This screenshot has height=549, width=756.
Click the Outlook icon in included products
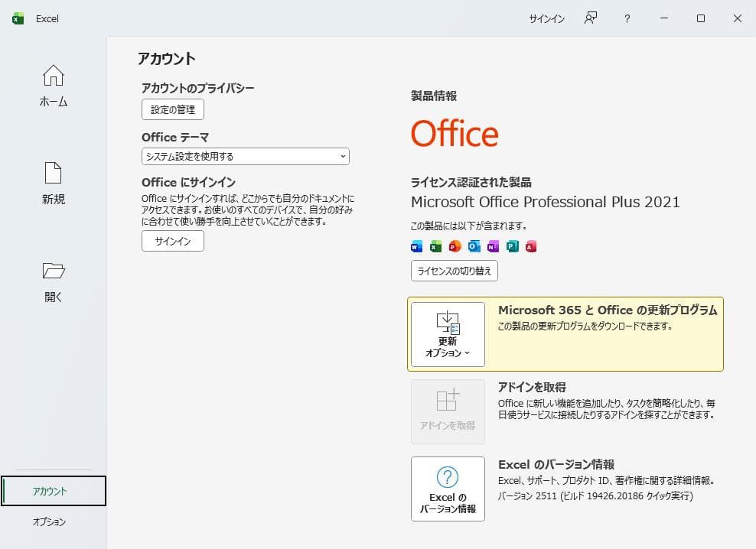[x=474, y=246]
